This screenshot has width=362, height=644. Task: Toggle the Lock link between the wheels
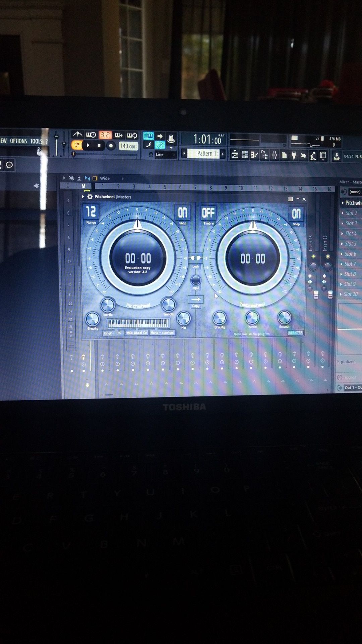pyautogui.click(x=196, y=258)
